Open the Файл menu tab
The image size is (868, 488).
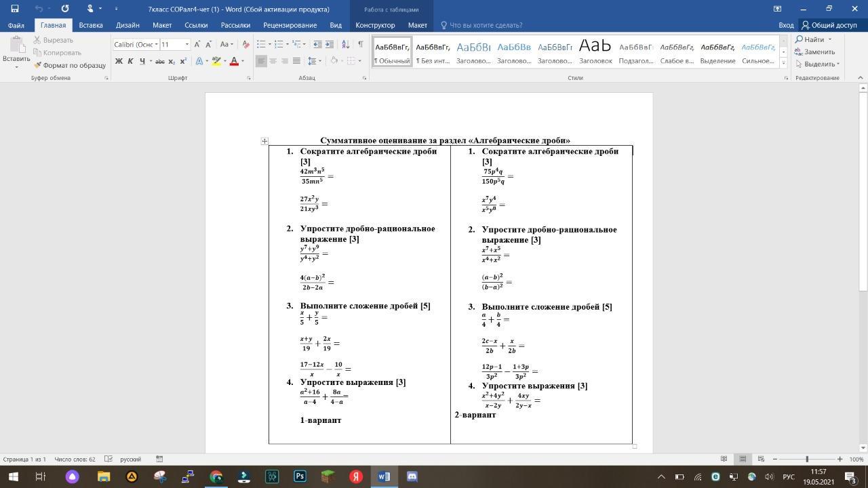click(x=16, y=25)
